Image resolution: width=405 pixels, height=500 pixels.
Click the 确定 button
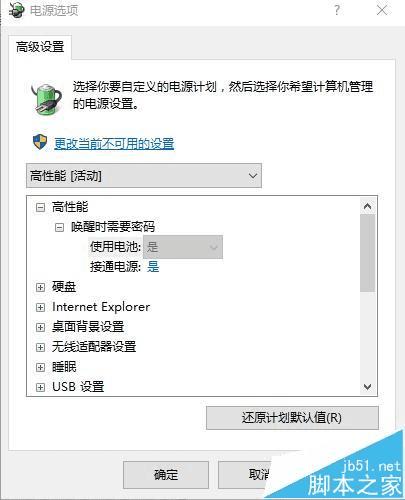click(x=166, y=475)
